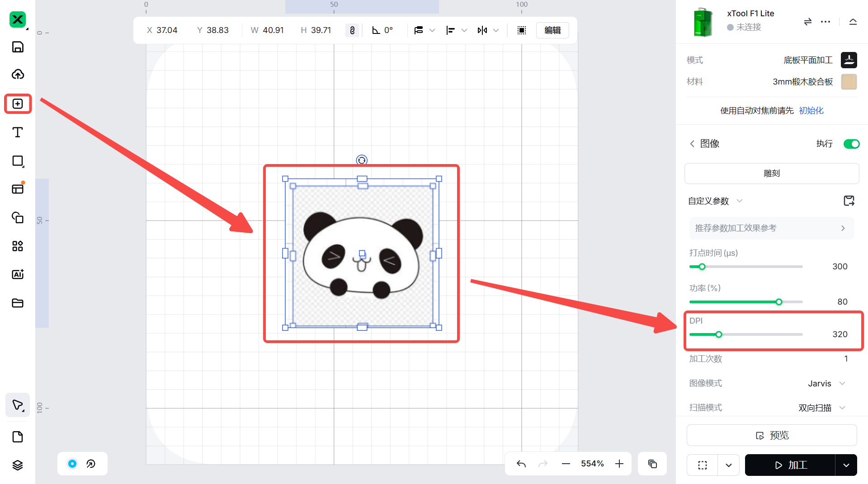Select the rectangle Shape tool
The height and width of the screenshot is (484, 868).
(18, 161)
